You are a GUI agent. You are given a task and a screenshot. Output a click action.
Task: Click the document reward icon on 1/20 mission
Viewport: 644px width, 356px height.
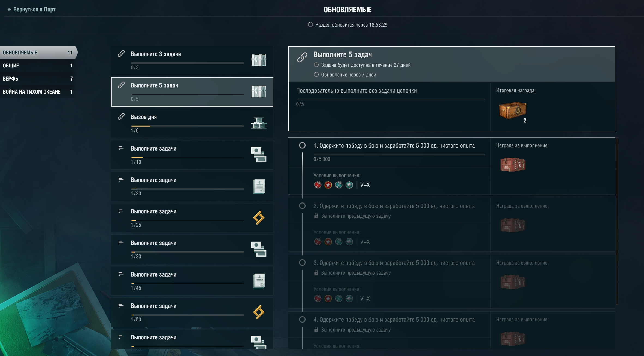coord(259,186)
